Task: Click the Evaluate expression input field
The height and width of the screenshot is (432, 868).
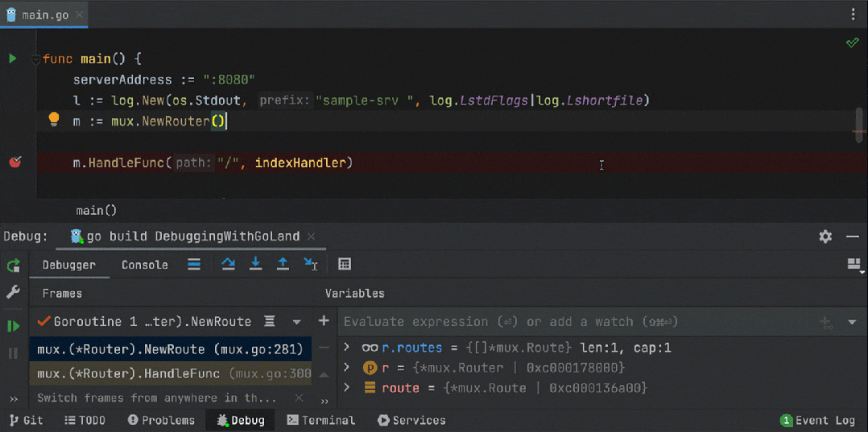Action: tap(564, 322)
